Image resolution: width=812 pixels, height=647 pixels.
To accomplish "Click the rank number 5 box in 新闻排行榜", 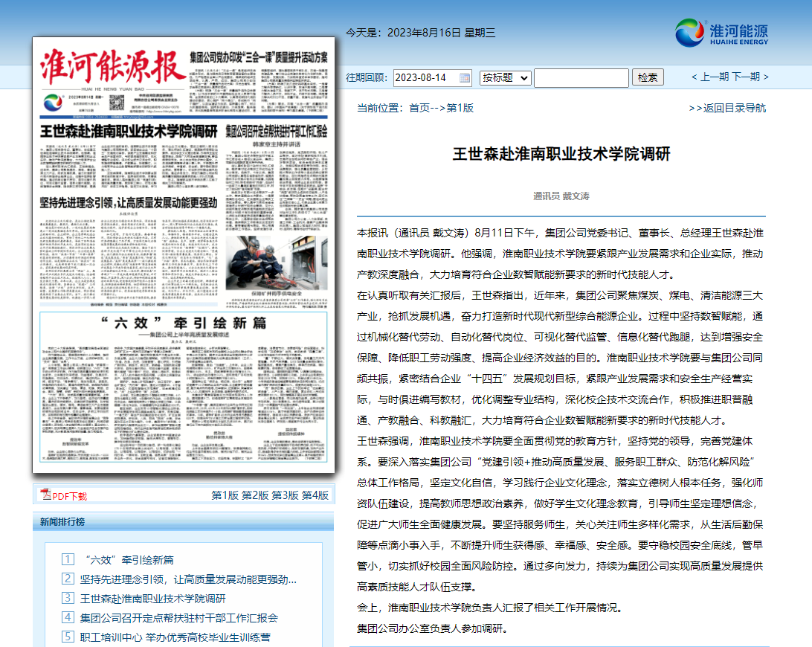I will [68, 636].
